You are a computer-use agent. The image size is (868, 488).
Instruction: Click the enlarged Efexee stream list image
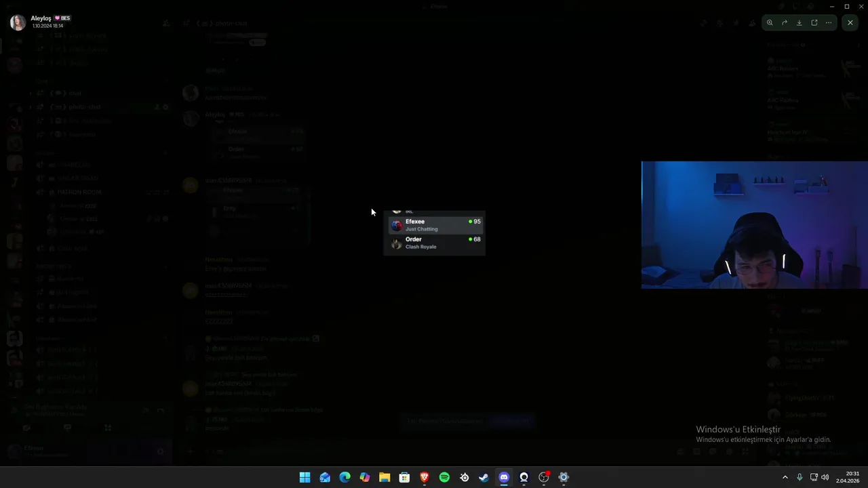434,232
